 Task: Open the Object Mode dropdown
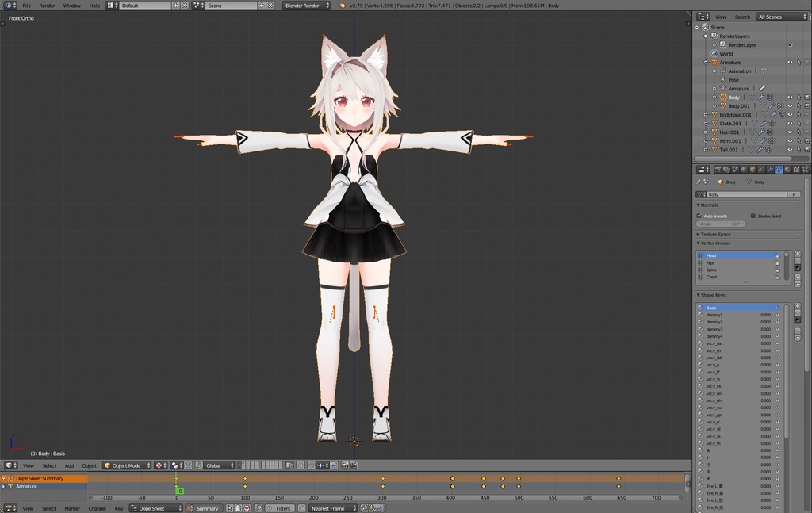tap(128, 465)
